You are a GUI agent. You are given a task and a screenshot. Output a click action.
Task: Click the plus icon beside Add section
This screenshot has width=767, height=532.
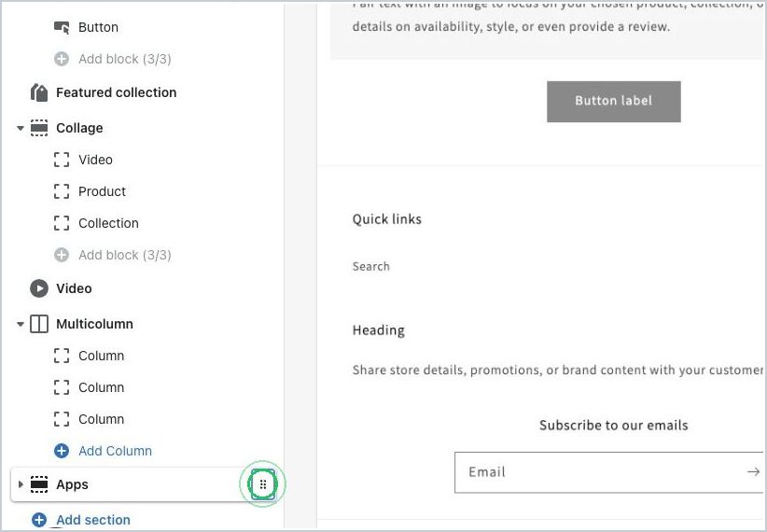tap(39, 520)
